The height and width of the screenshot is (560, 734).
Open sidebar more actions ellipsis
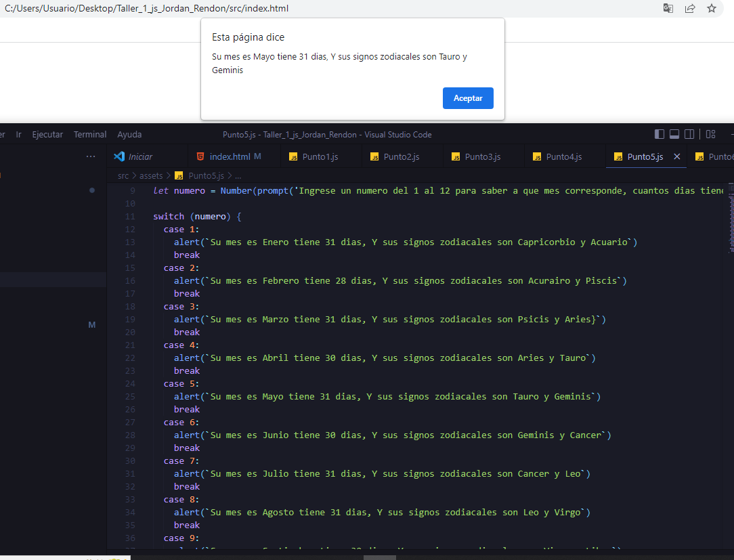(91, 156)
